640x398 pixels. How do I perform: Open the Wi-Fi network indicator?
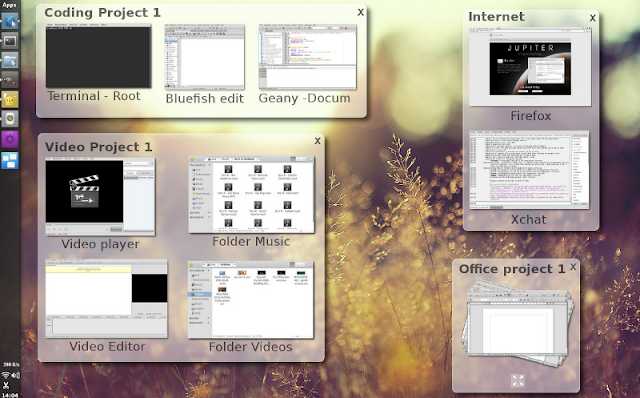click(x=5, y=375)
